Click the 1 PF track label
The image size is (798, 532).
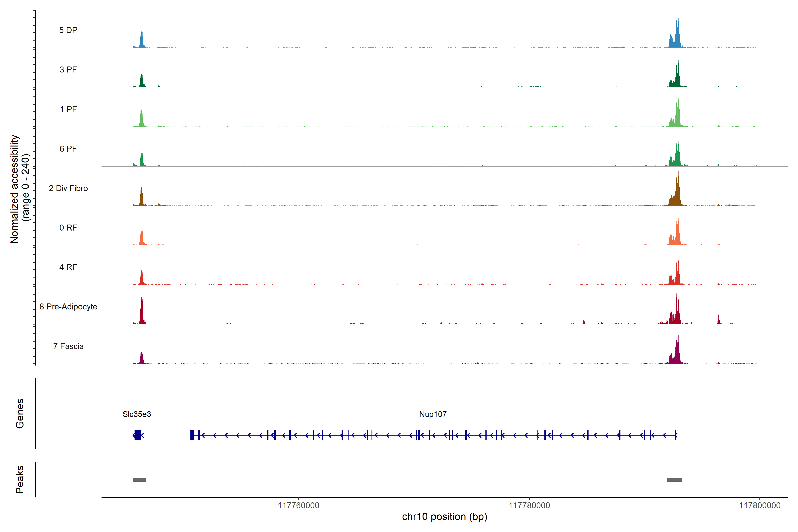coord(68,109)
